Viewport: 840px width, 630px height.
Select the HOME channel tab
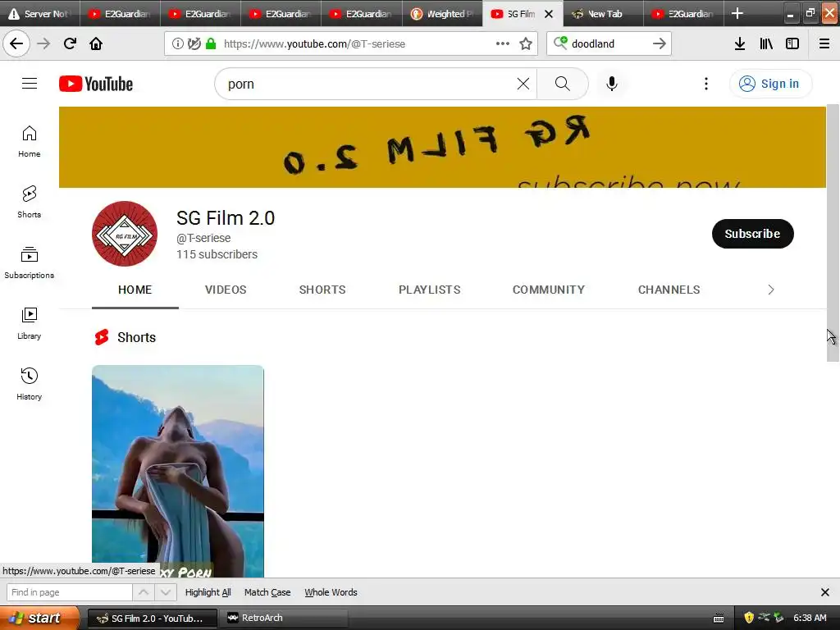click(135, 290)
